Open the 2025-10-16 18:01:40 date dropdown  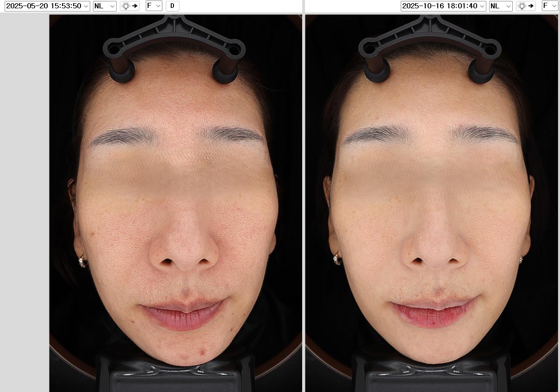[x=443, y=6]
